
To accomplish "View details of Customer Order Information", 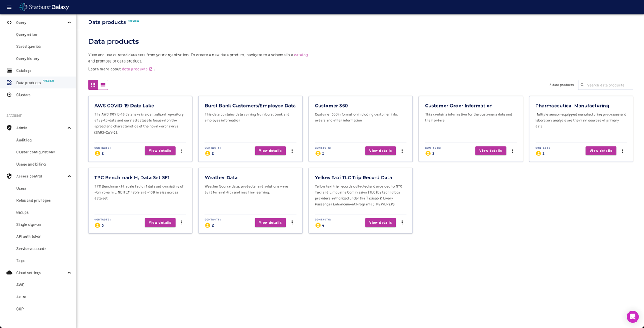I will click(490, 151).
